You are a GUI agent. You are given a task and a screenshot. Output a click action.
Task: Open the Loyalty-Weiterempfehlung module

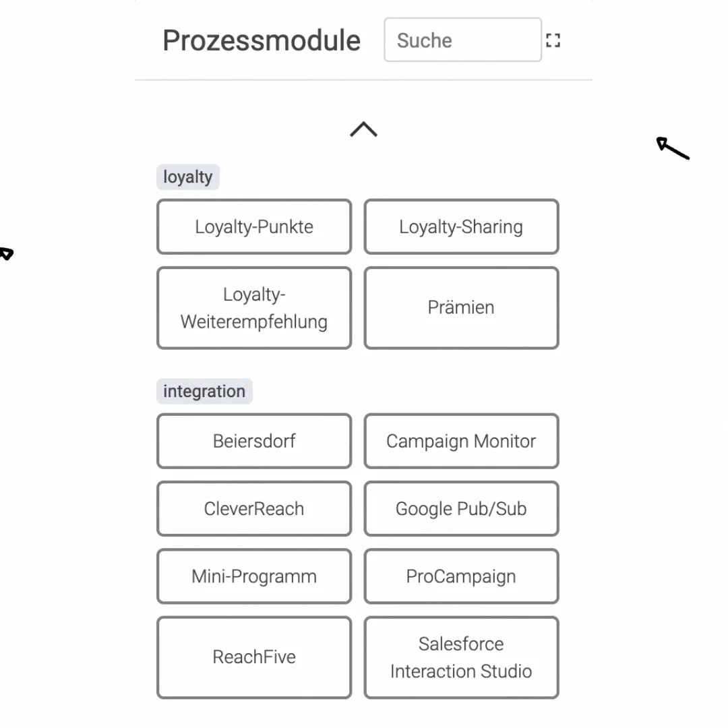[x=254, y=307]
